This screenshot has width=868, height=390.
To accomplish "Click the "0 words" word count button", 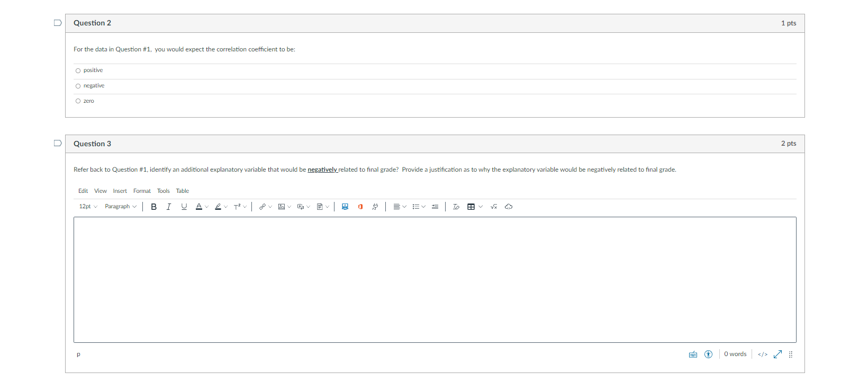I will pos(735,354).
